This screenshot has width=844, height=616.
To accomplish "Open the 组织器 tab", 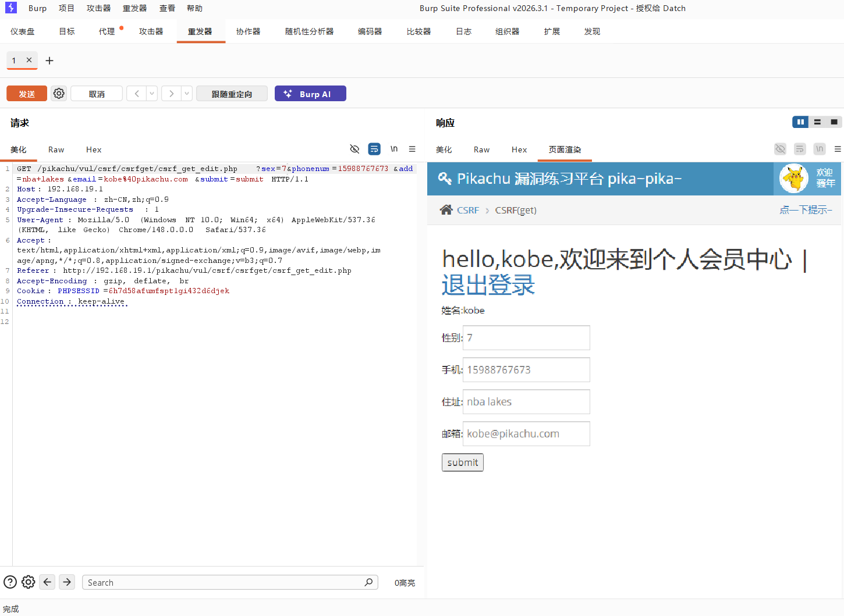I will [x=507, y=31].
